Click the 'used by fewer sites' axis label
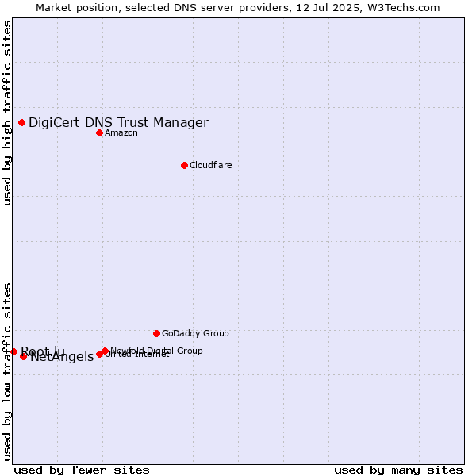This screenshot has height=476, width=476. point(82,470)
